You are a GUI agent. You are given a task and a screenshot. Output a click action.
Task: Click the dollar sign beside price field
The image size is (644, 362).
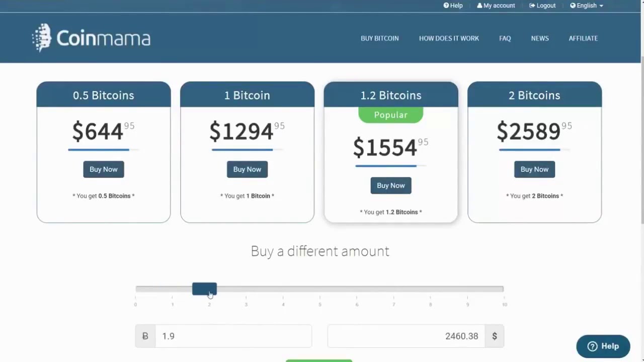495,336
